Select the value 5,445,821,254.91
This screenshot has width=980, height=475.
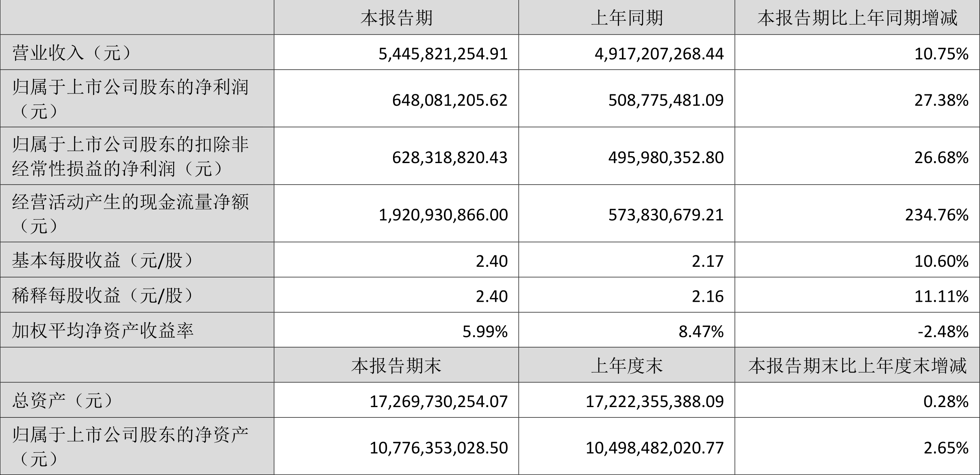[443, 54]
